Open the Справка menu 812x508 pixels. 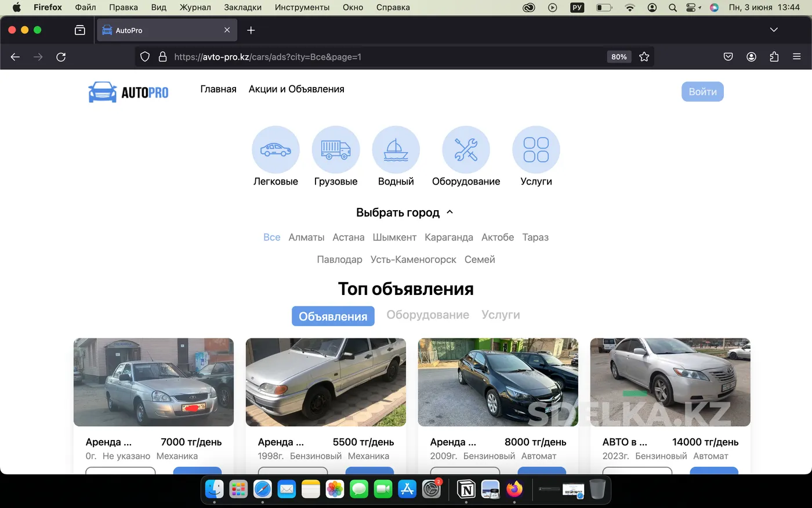pyautogui.click(x=393, y=8)
